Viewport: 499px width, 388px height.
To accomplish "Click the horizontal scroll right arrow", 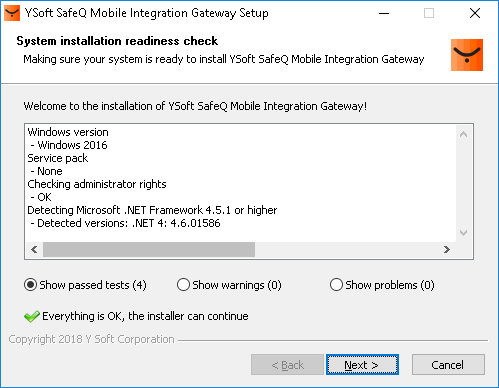I will click(x=447, y=249).
